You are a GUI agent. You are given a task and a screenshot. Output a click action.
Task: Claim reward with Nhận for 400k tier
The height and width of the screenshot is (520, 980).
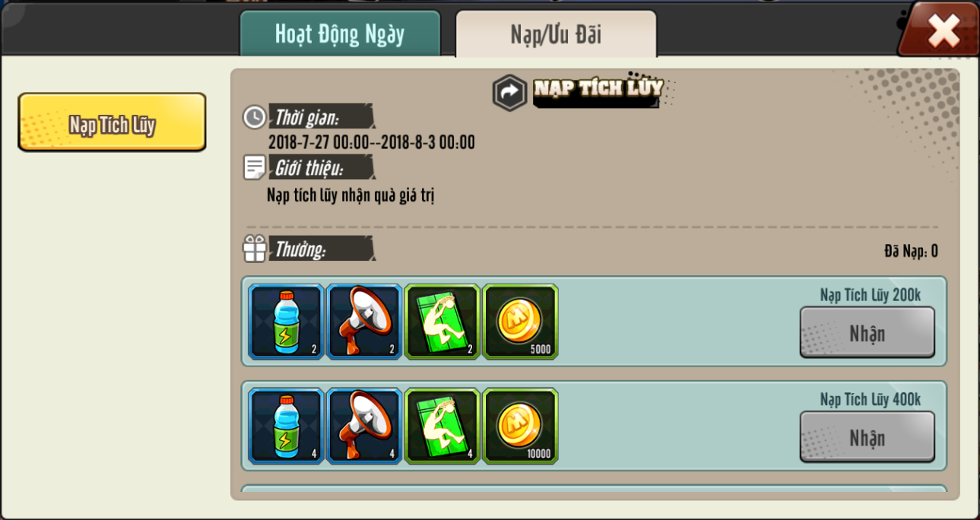(x=867, y=437)
